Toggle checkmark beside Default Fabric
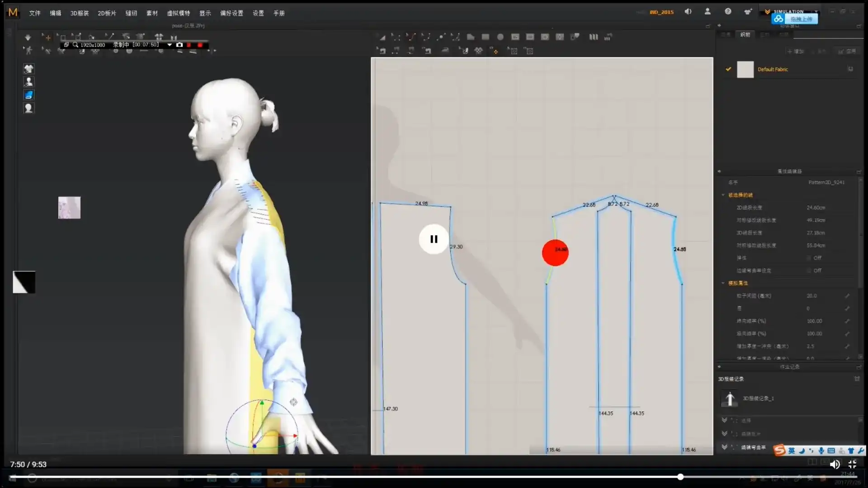 728,69
